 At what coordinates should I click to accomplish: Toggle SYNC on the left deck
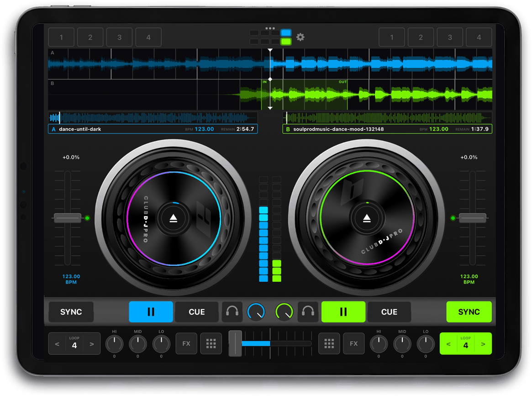point(71,312)
